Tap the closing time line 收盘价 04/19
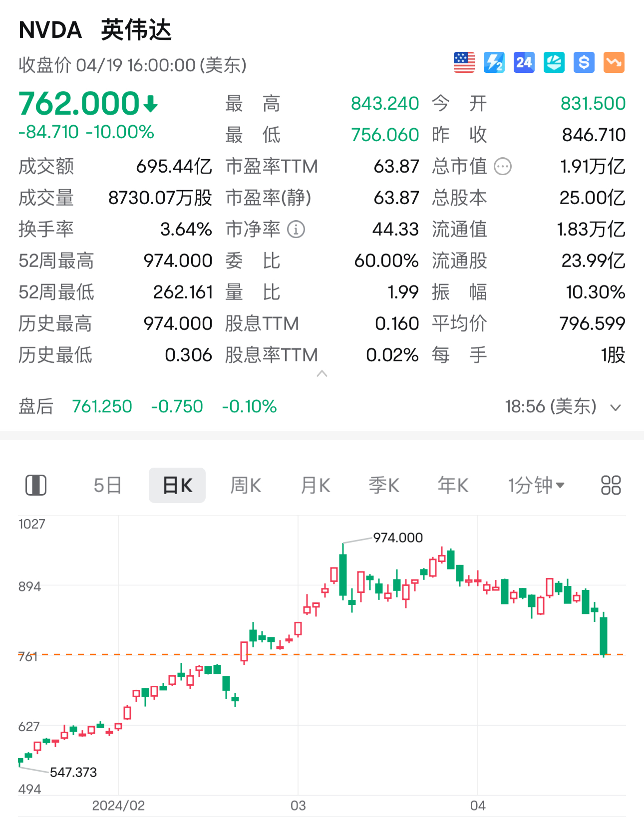Viewport: 644px width, 832px height. pyautogui.click(x=133, y=65)
